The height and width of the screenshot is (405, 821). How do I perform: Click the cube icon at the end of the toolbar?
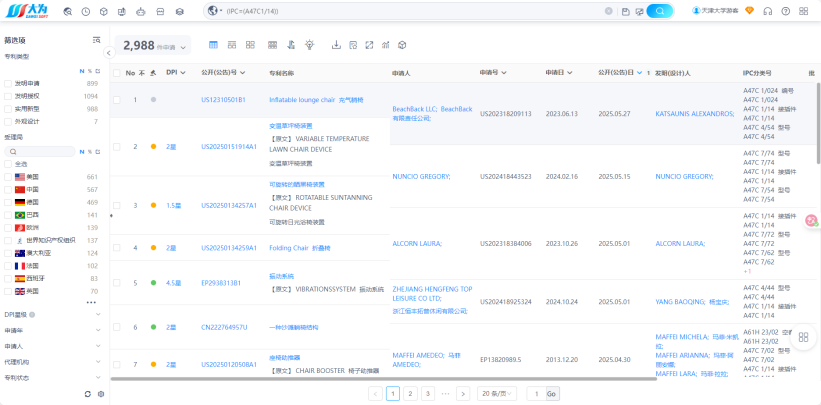point(402,45)
